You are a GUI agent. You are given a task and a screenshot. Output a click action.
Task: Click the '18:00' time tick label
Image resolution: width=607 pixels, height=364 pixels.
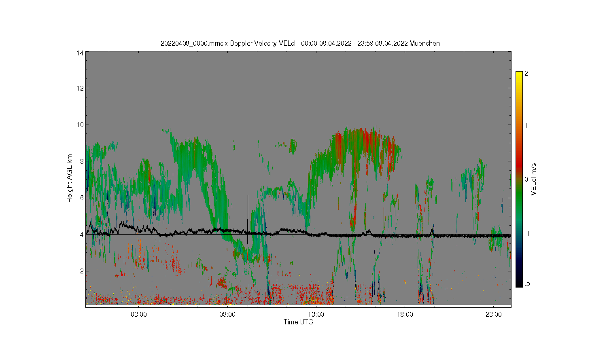[x=405, y=315]
